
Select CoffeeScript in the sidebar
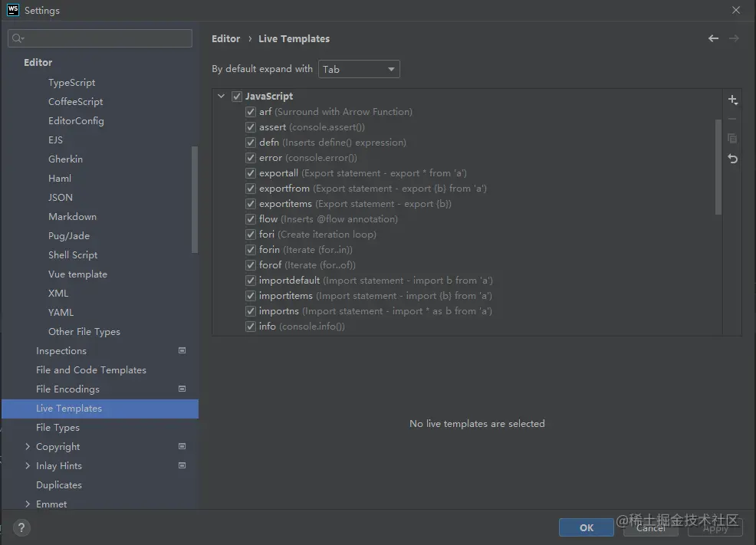click(x=76, y=102)
